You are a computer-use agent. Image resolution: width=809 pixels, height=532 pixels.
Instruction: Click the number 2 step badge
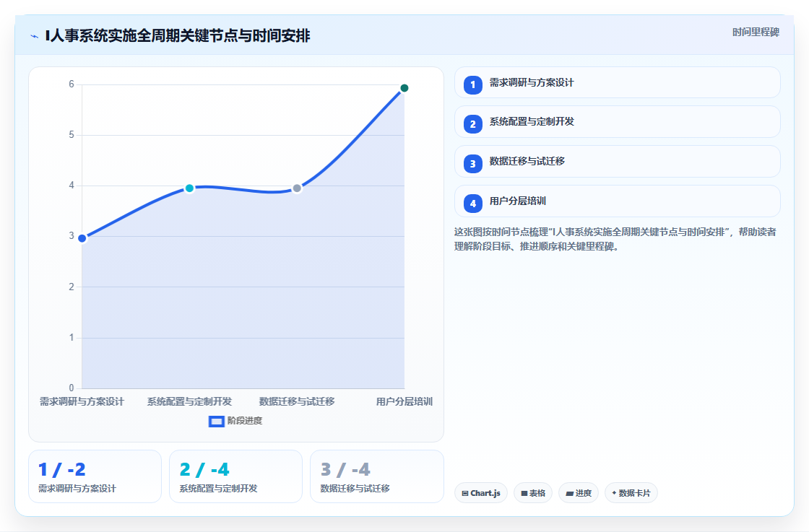pyautogui.click(x=472, y=124)
